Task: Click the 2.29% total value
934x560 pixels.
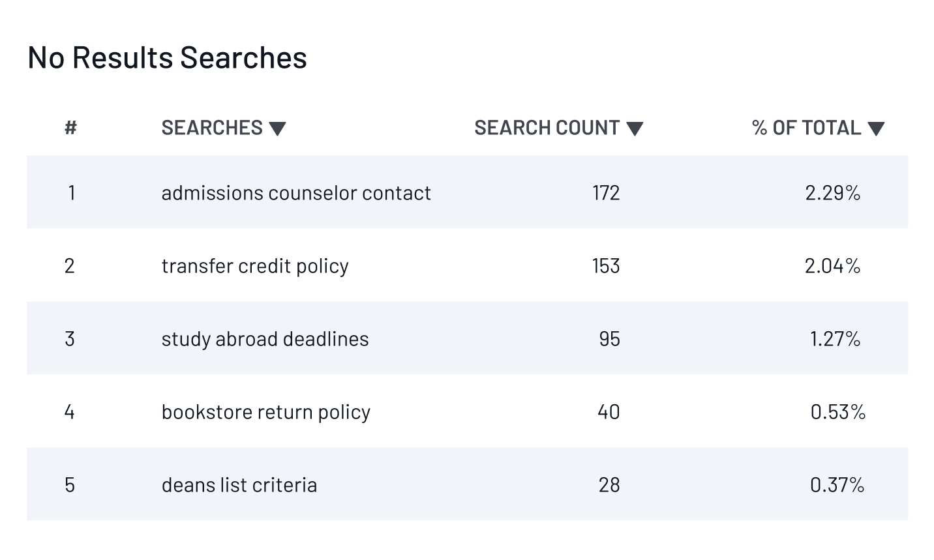Action: pos(833,192)
